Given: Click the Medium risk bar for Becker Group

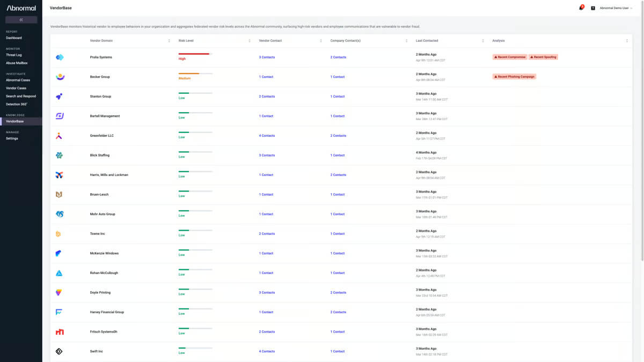Looking at the screenshot, I should pos(195,73).
